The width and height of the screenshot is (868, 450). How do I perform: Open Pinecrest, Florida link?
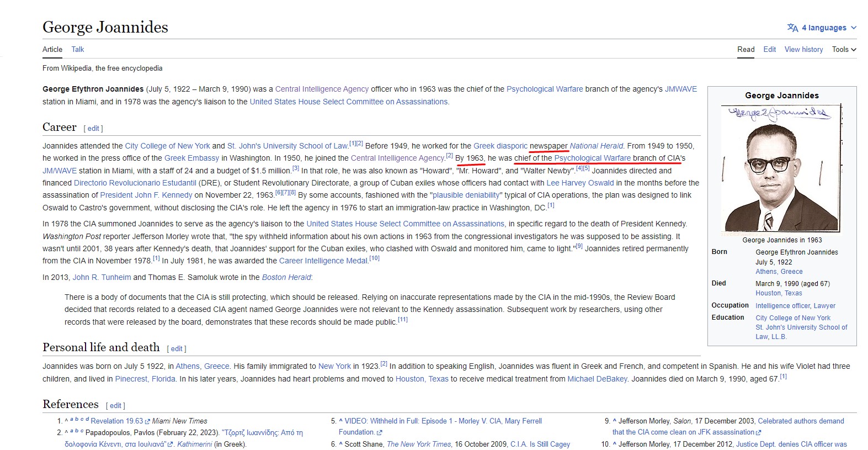point(145,379)
